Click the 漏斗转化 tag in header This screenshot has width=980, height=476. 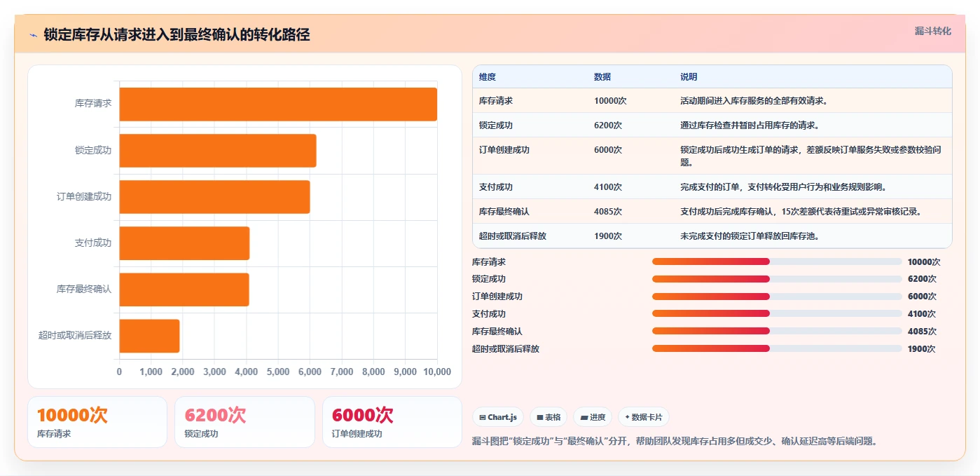932,31
